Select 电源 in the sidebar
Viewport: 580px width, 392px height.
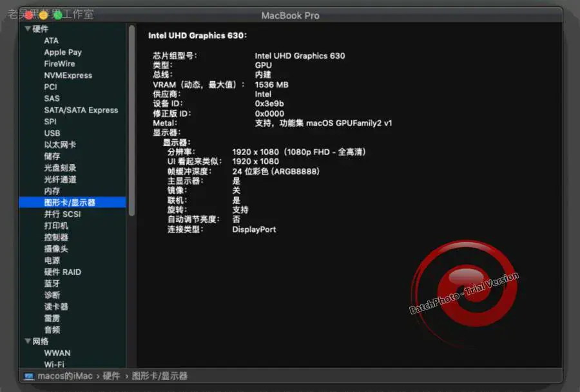[x=52, y=261]
